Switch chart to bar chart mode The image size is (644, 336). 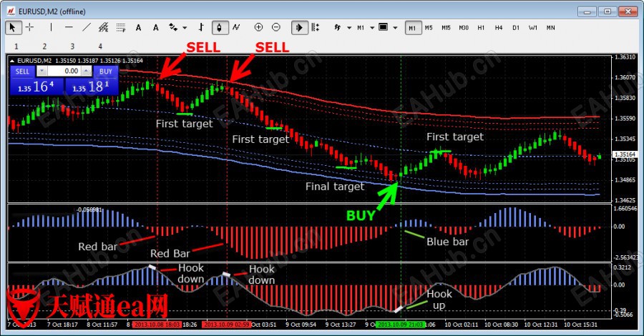point(201,27)
